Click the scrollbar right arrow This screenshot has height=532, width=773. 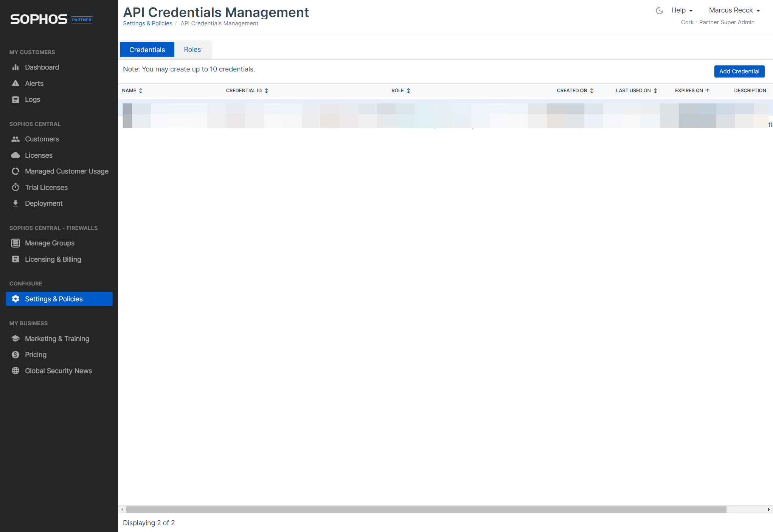(x=769, y=509)
